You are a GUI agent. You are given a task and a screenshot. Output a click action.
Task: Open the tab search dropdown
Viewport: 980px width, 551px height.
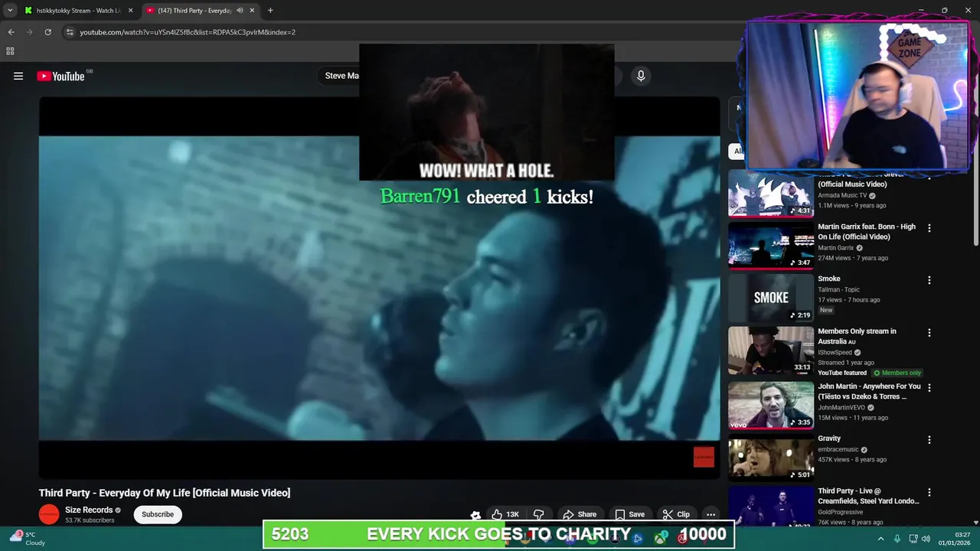(x=10, y=11)
